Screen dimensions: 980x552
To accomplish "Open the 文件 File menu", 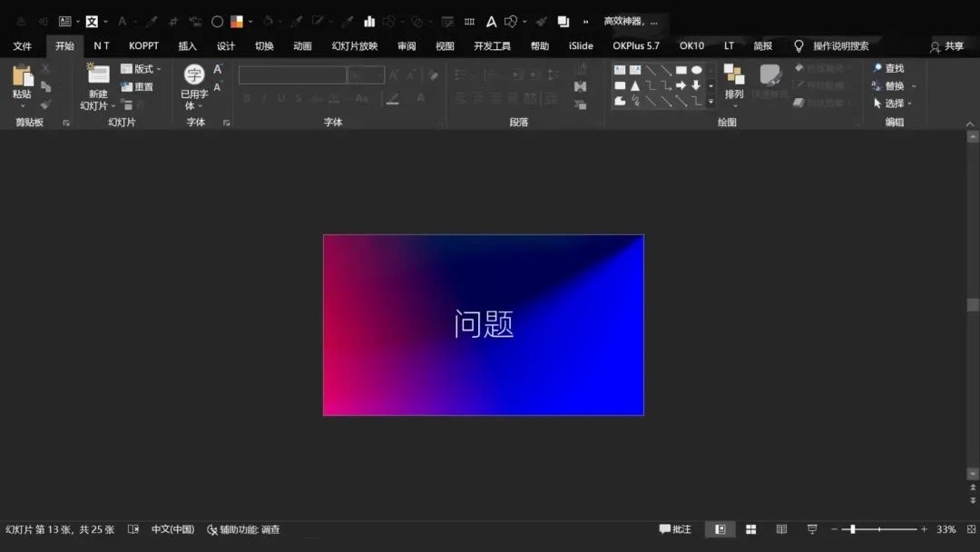I will (x=23, y=46).
